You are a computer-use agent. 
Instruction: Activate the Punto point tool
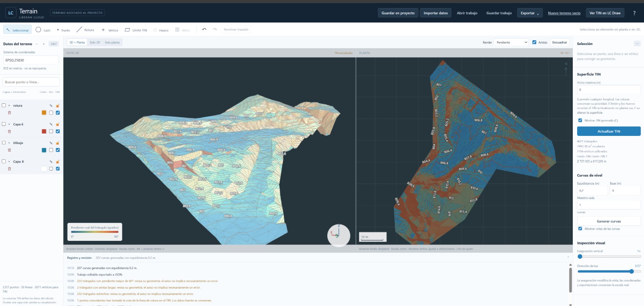pyautogui.click(x=63, y=30)
